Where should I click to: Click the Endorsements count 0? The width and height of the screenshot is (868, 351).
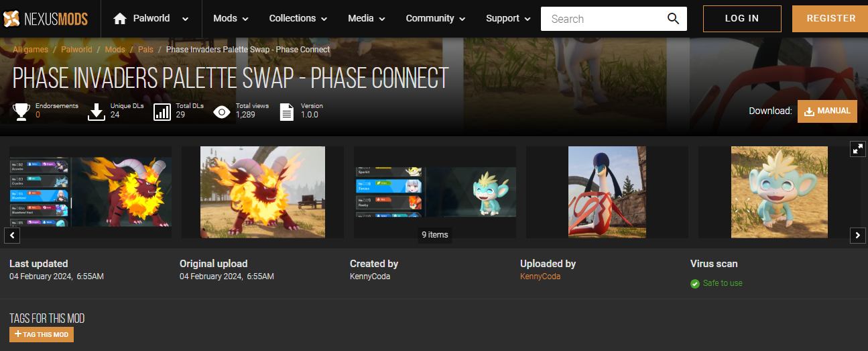click(38, 115)
